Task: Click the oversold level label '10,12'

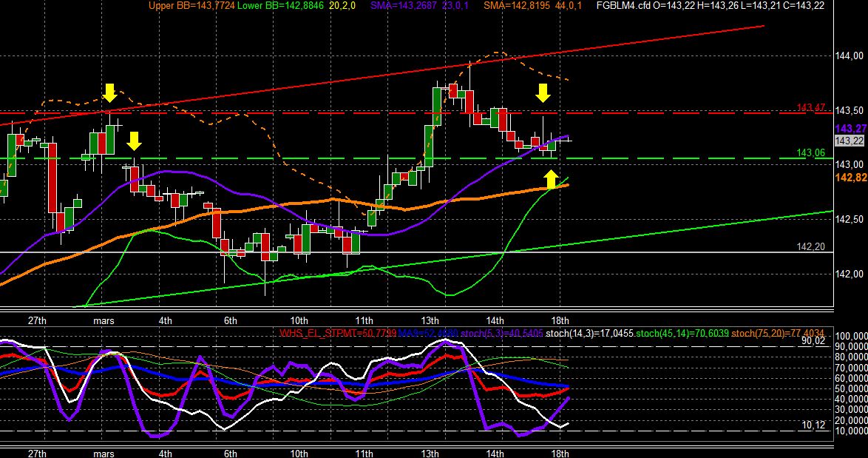Action: click(813, 425)
